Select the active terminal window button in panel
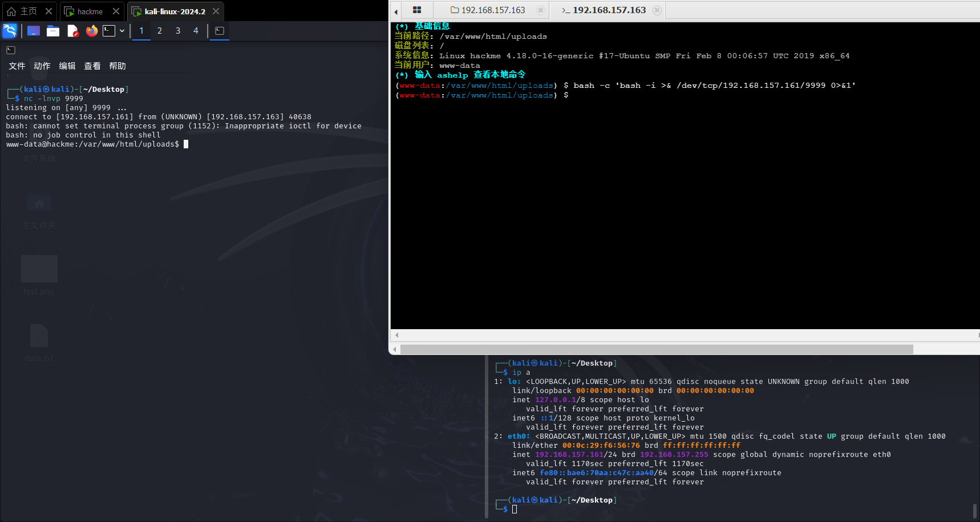The image size is (980, 522). point(220,31)
